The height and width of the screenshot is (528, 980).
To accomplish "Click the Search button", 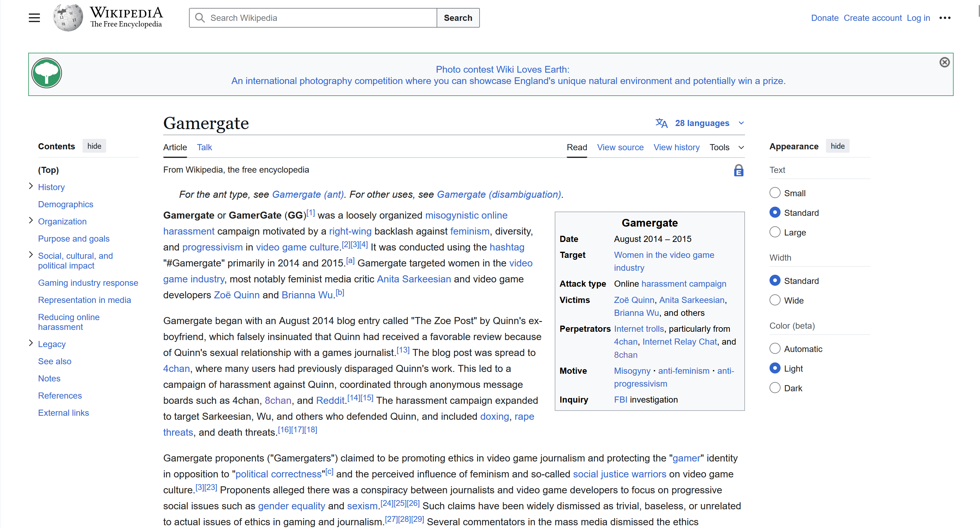I will tap(458, 18).
